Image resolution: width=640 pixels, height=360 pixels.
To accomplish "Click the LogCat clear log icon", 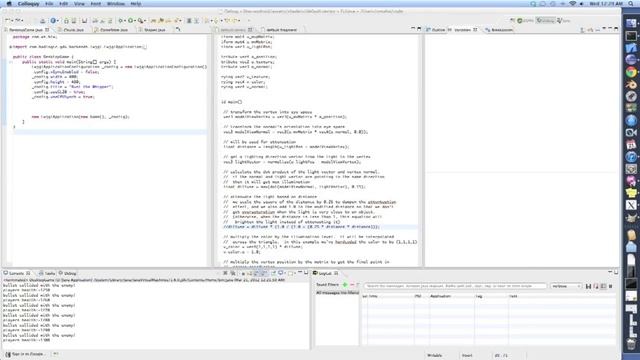I will point(596,286).
